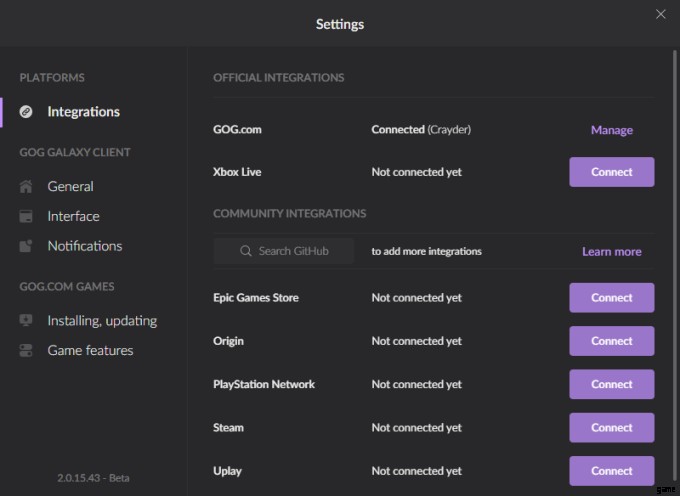
Task: Connect the Epic Games Store integration
Action: point(611,298)
